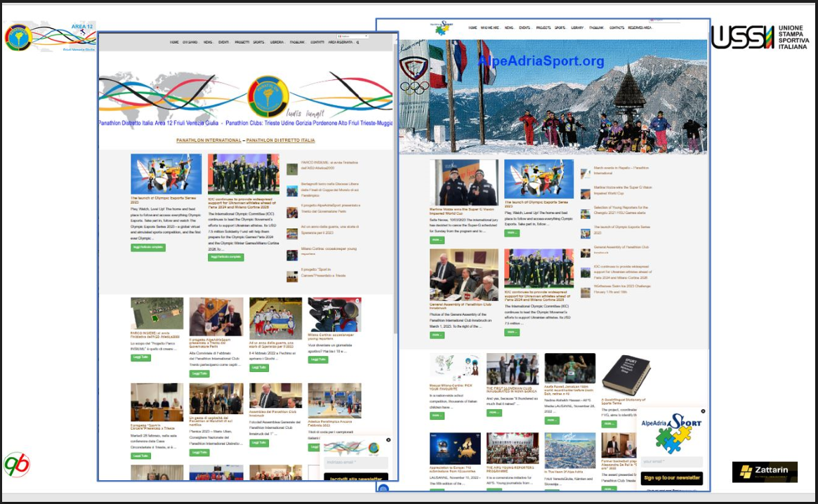Open CONTATTI in the Panathlon menu
Viewport: 818px width, 504px height.
[317, 42]
